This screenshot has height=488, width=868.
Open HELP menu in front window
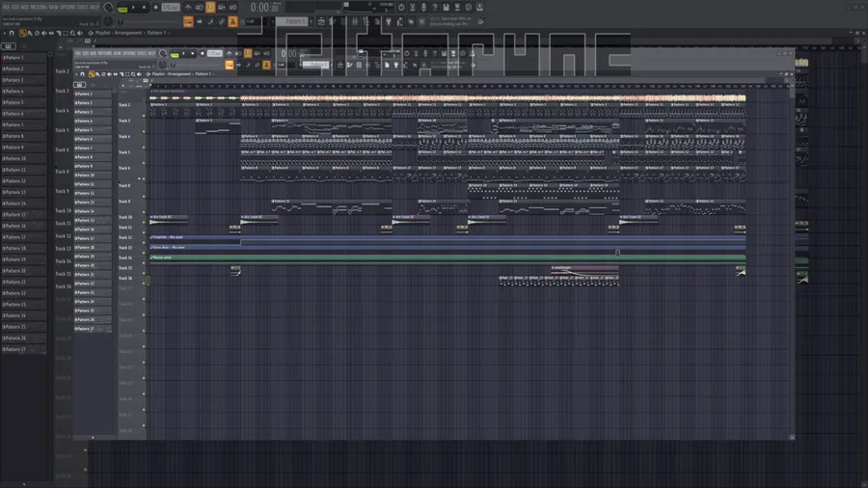(150, 53)
